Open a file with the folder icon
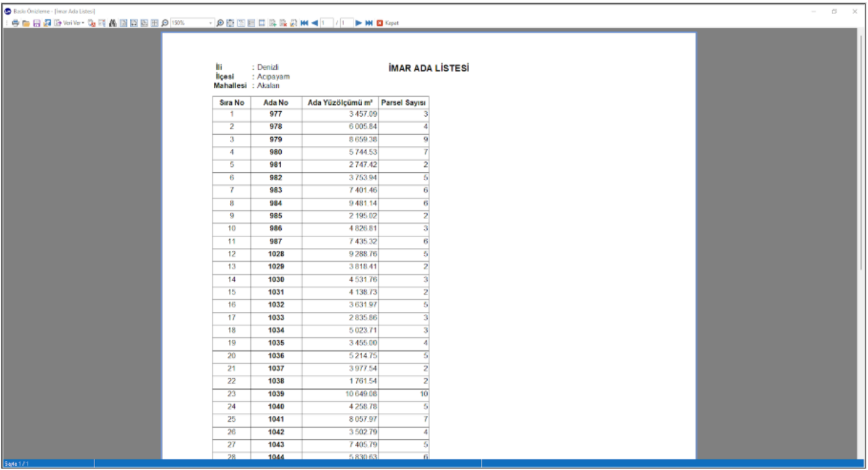This screenshot has height=470, width=868. tap(26, 23)
